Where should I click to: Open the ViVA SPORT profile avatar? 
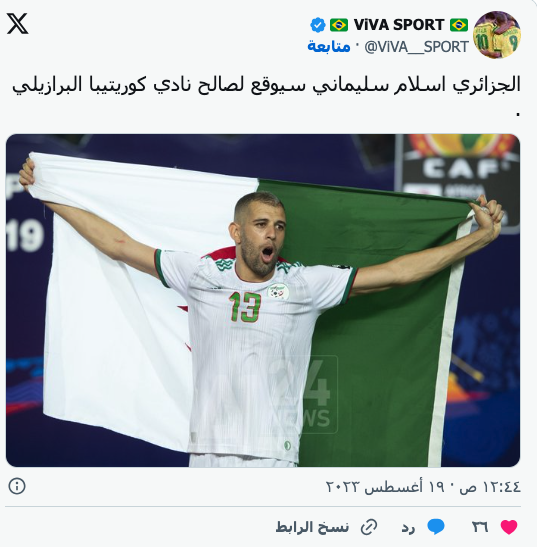(x=497, y=35)
